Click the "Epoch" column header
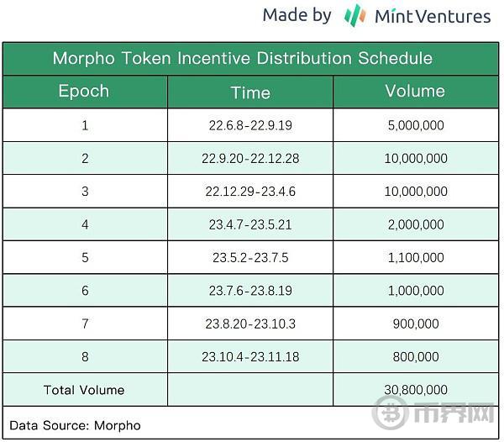The width and height of the screenshot is (504, 442). (84, 92)
